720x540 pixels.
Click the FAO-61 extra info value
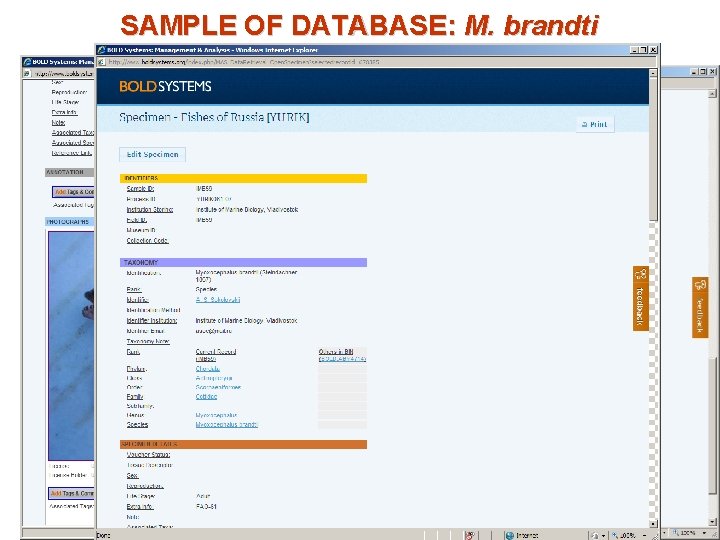(x=206, y=507)
